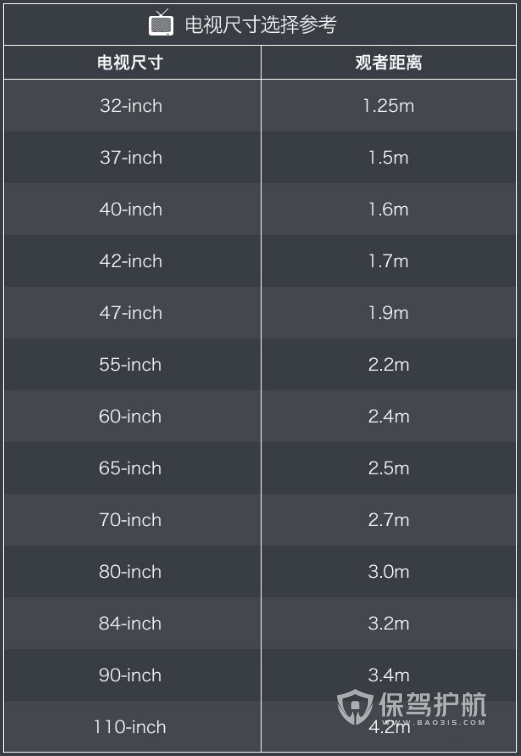The height and width of the screenshot is (756, 521).
Task: Select the 电视尺寸 column header
Action: 130,63
